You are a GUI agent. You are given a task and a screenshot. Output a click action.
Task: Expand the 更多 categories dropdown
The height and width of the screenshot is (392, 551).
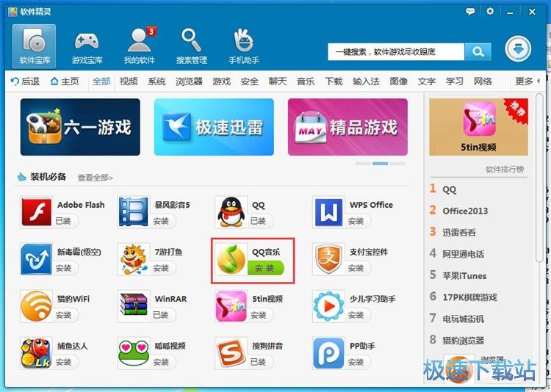tap(527, 81)
